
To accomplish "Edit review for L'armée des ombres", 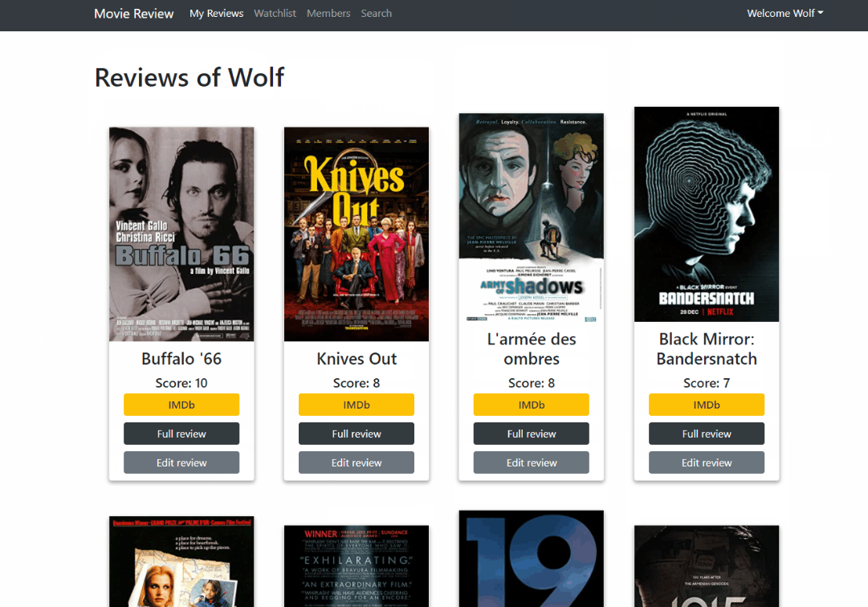I will click(x=531, y=462).
